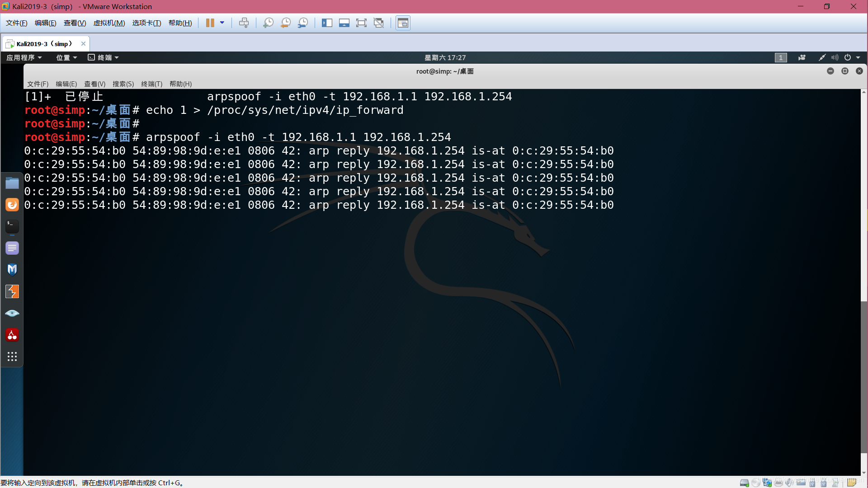
Task: Toggle console view button
Action: 403,23
